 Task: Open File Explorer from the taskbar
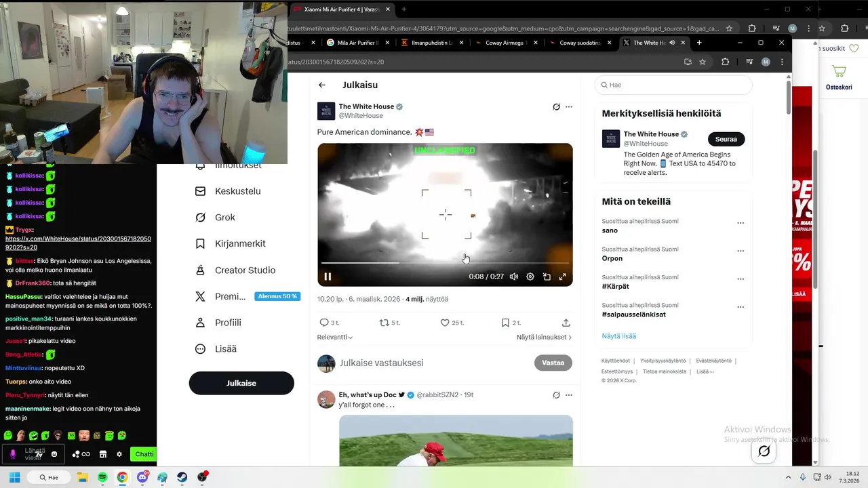click(83, 477)
